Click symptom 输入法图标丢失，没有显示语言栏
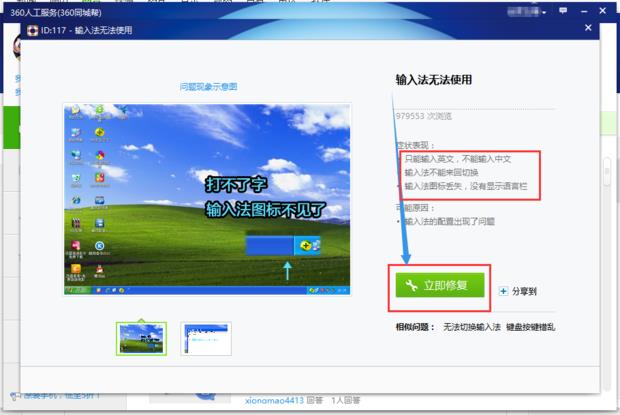 [x=466, y=186]
